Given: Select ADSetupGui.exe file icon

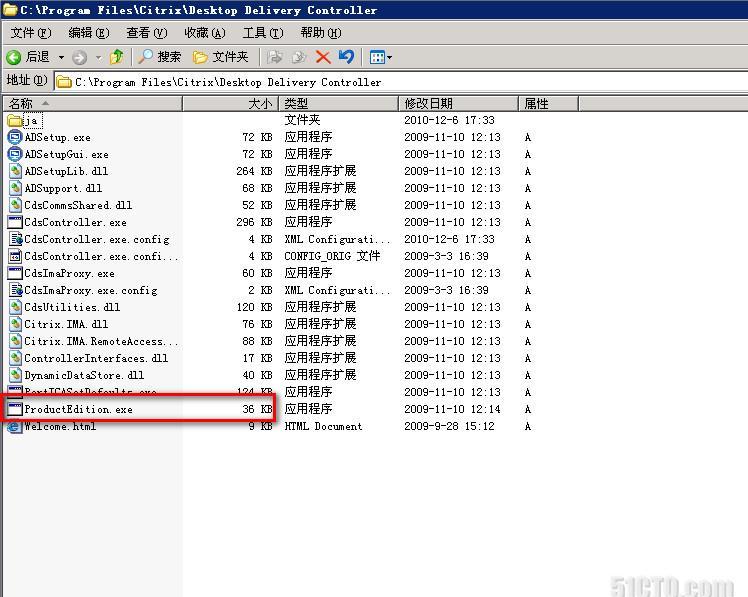Looking at the screenshot, I should coord(15,154).
